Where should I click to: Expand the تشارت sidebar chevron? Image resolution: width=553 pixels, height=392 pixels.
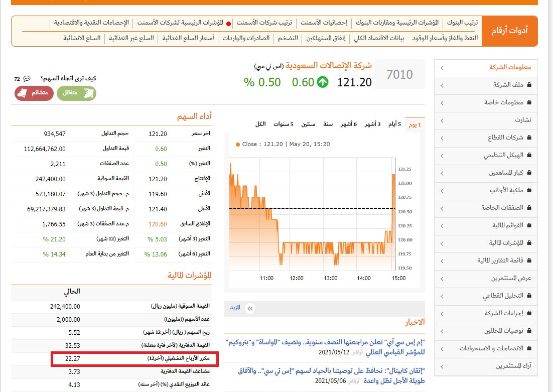coord(442,120)
